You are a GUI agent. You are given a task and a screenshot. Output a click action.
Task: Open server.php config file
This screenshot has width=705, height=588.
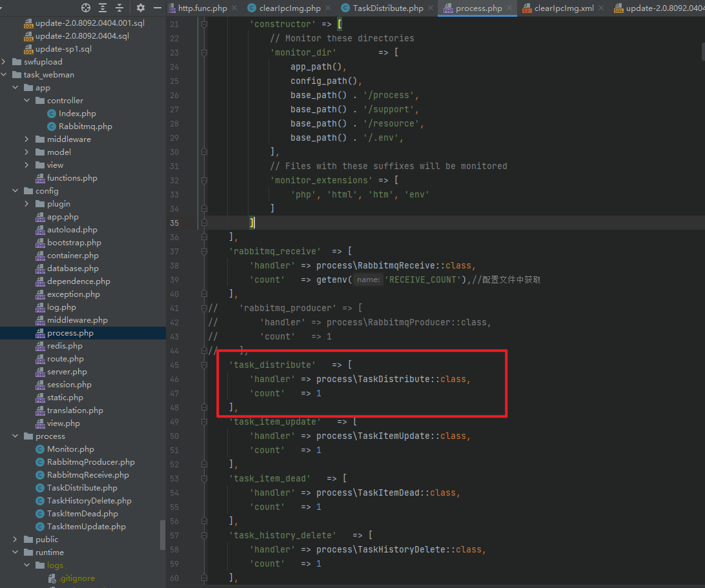[67, 372]
